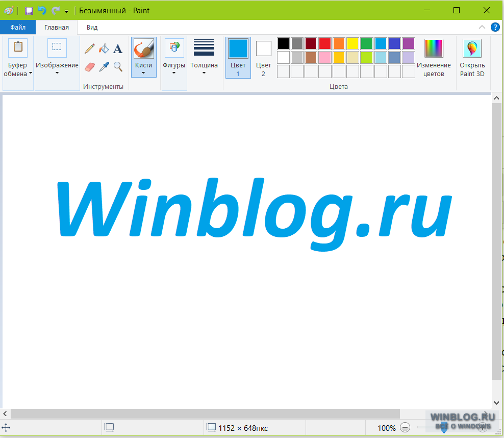Viewport: 504px width, 438px height.
Task: Pick the light turquoise color swatch
Action: [x=381, y=58]
